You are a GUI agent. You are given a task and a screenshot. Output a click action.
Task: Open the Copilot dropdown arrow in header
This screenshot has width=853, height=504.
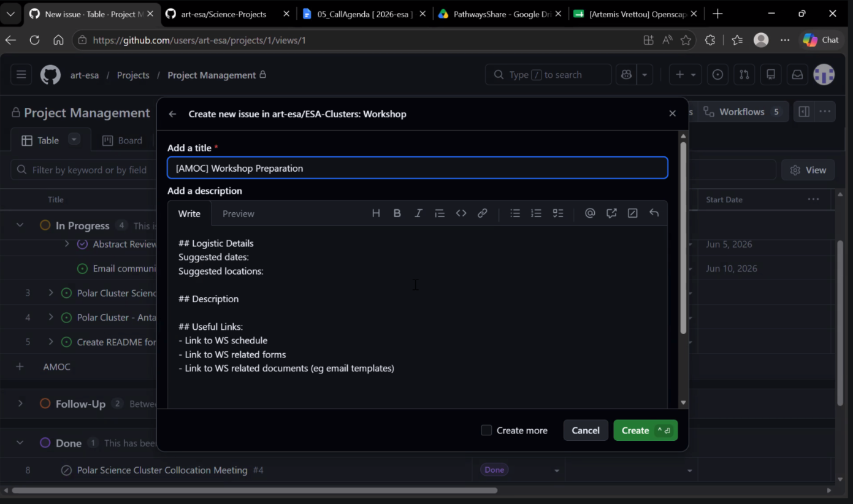[645, 75]
